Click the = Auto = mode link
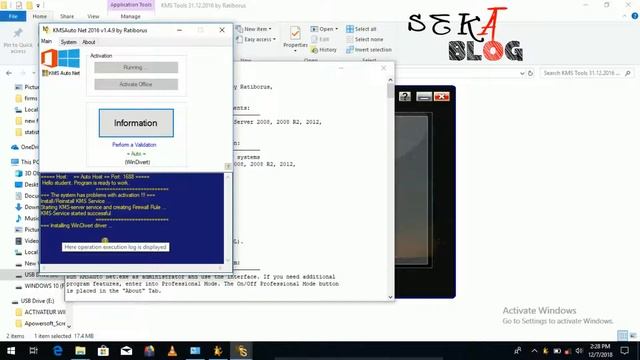 [x=136, y=153]
